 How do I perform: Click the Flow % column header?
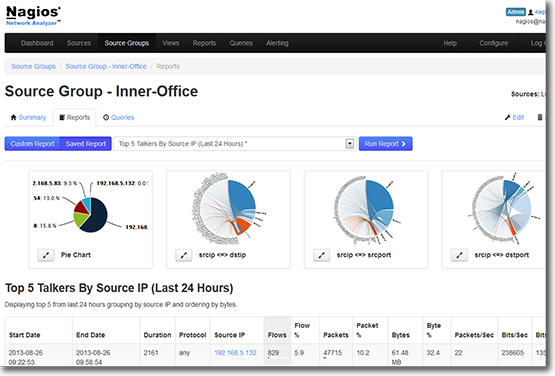click(x=302, y=330)
